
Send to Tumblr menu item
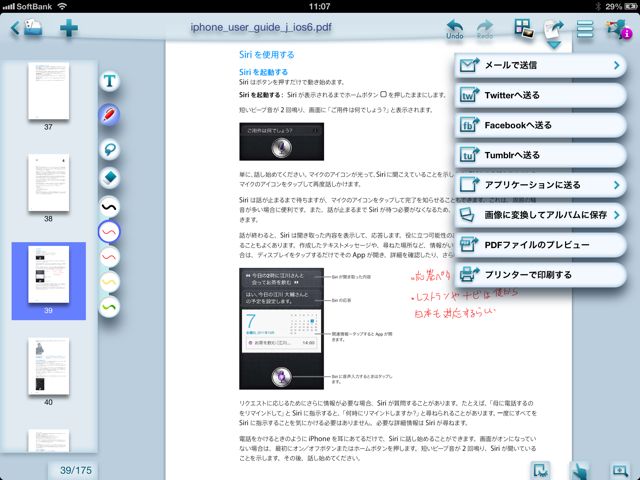540,155
